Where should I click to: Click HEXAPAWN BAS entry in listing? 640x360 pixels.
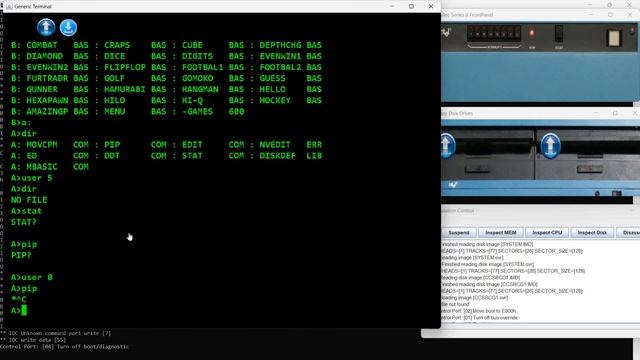click(x=58, y=100)
